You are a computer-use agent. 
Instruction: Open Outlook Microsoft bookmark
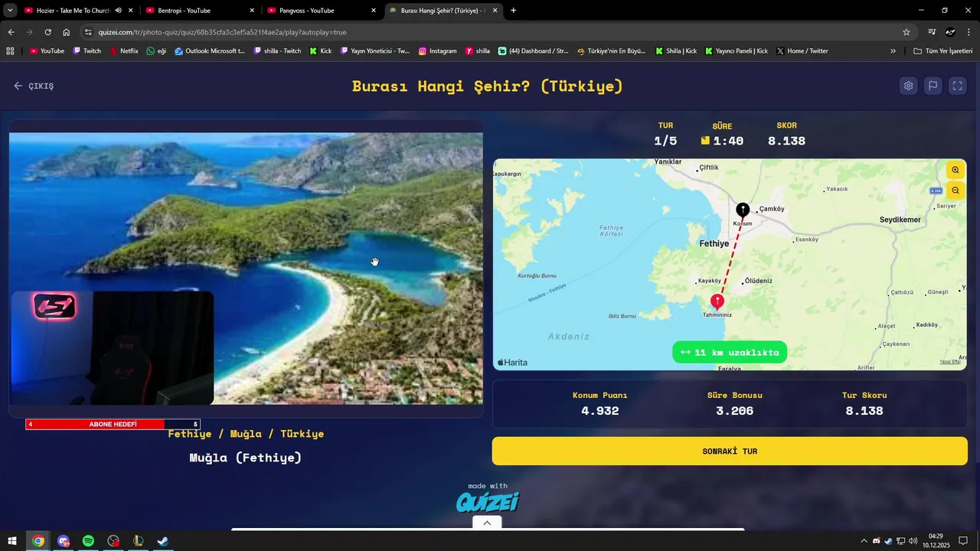pos(209,51)
